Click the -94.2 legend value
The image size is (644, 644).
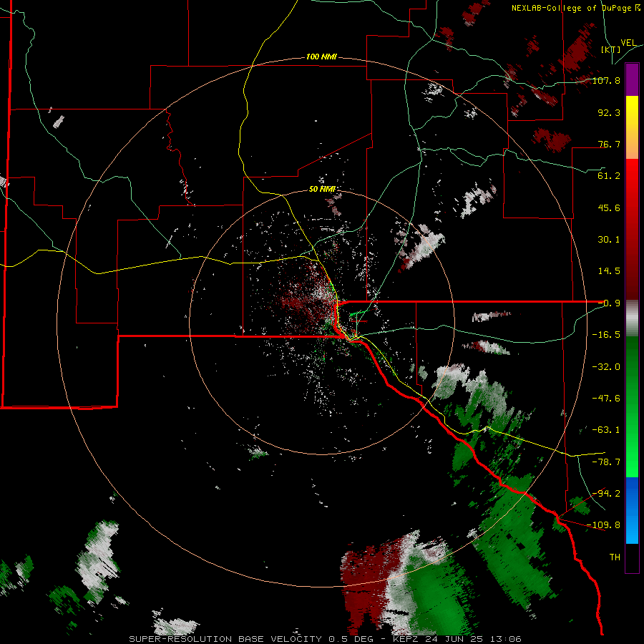(x=607, y=494)
